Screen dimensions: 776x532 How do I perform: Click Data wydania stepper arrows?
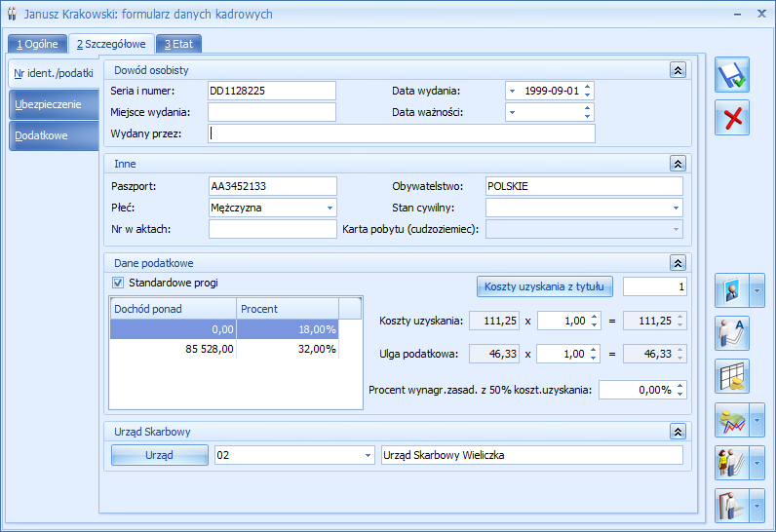588,91
